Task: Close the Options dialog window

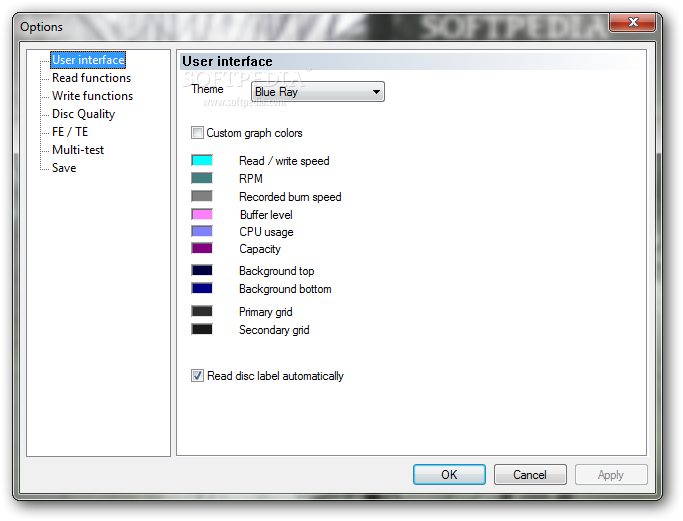Action: tap(633, 22)
